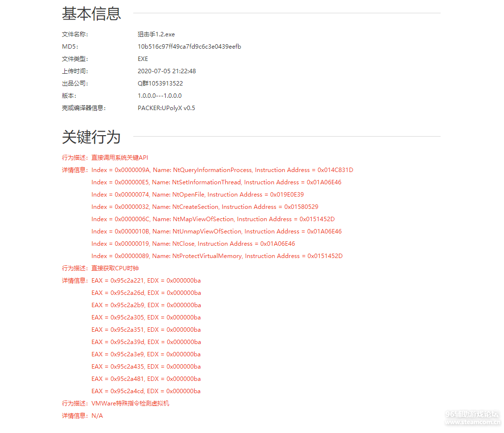Screen dimensions: 504x433
Task: Click the 基本信息 section heading
Action: tap(91, 14)
